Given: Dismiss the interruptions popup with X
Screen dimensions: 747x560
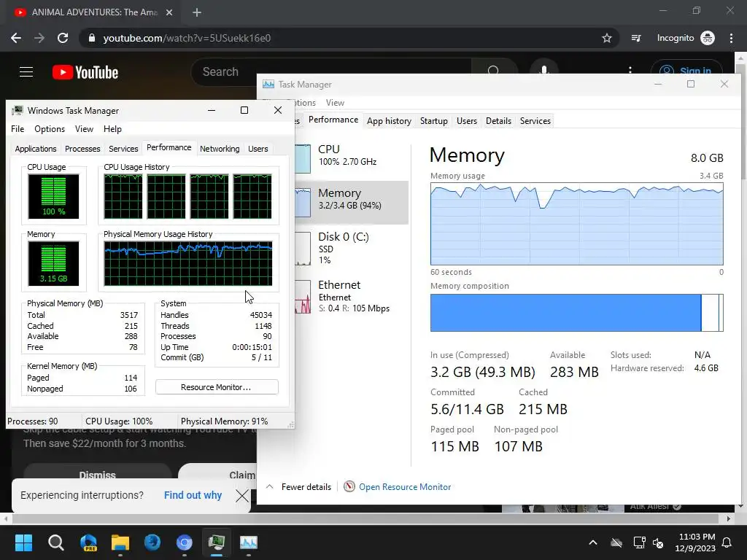Looking at the screenshot, I should point(242,496).
